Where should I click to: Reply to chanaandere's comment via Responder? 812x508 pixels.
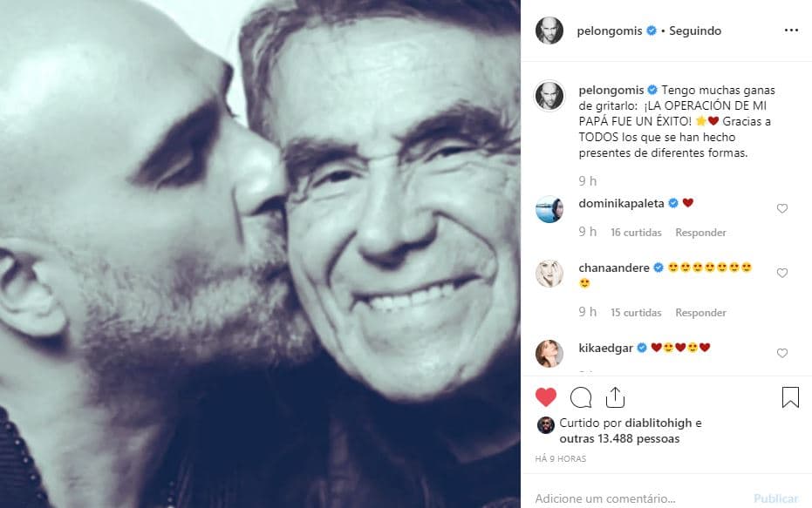coord(700,312)
